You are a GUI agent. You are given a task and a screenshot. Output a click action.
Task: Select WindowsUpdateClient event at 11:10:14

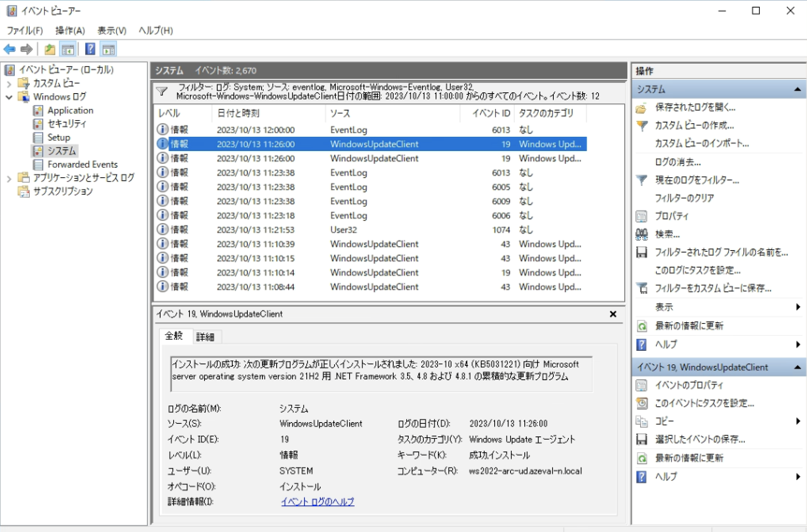(x=371, y=272)
